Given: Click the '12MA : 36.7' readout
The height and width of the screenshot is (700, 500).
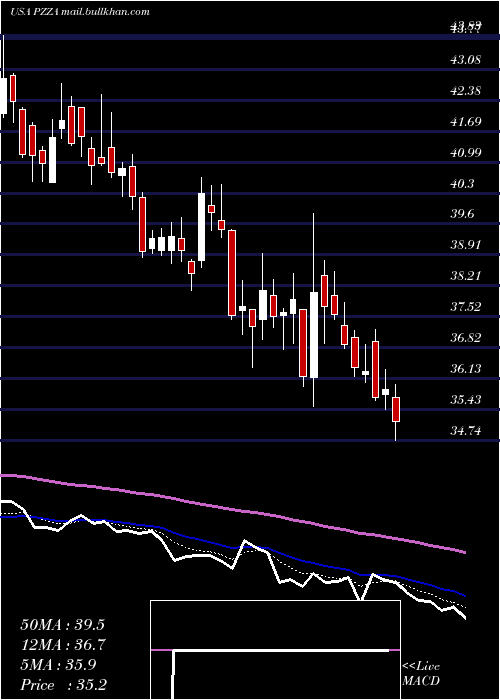Looking at the screenshot, I should (62, 645).
